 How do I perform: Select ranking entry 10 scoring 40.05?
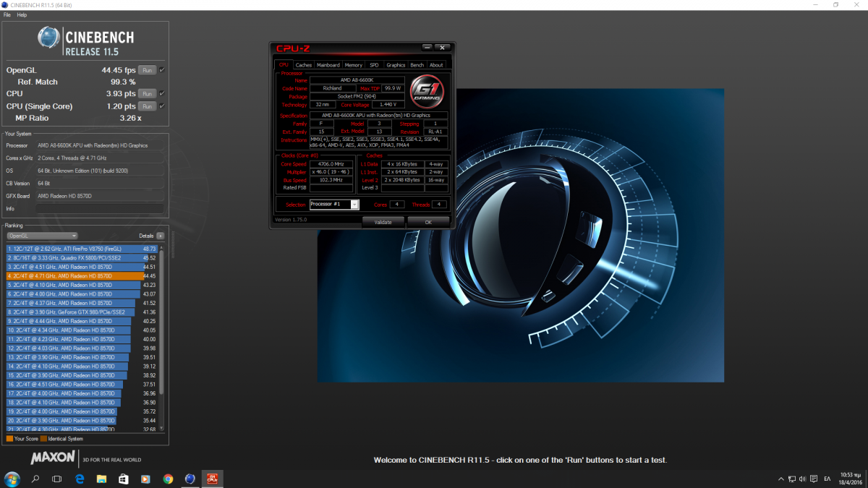click(x=82, y=330)
